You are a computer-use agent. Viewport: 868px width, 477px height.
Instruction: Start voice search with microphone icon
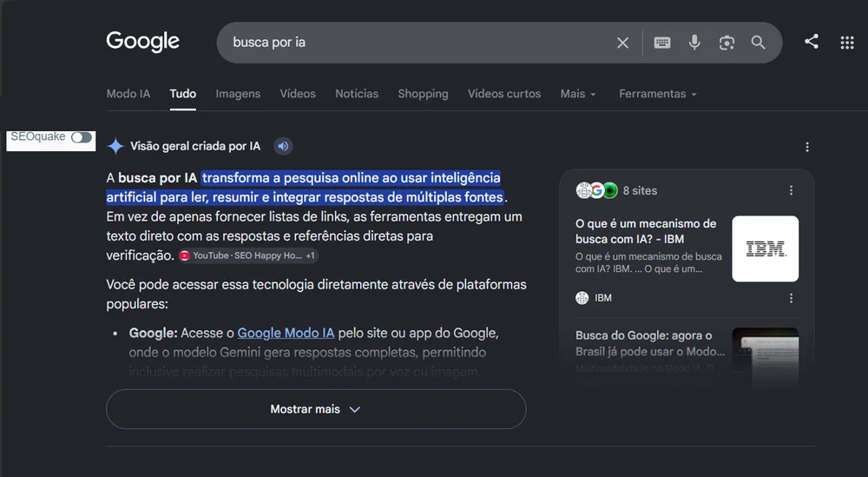click(694, 43)
